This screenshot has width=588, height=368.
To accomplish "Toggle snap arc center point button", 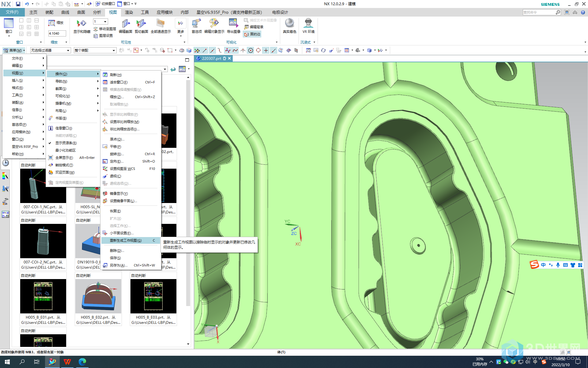I will [x=251, y=51].
